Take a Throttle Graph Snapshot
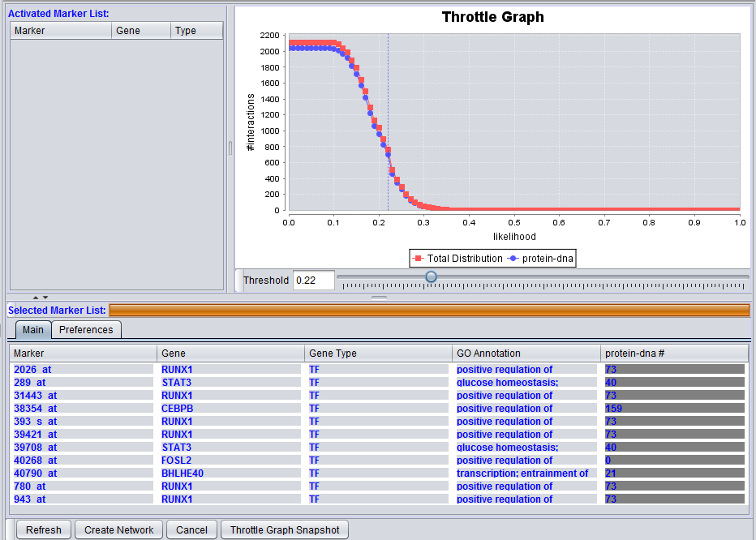The image size is (756, 540). pyautogui.click(x=285, y=529)
